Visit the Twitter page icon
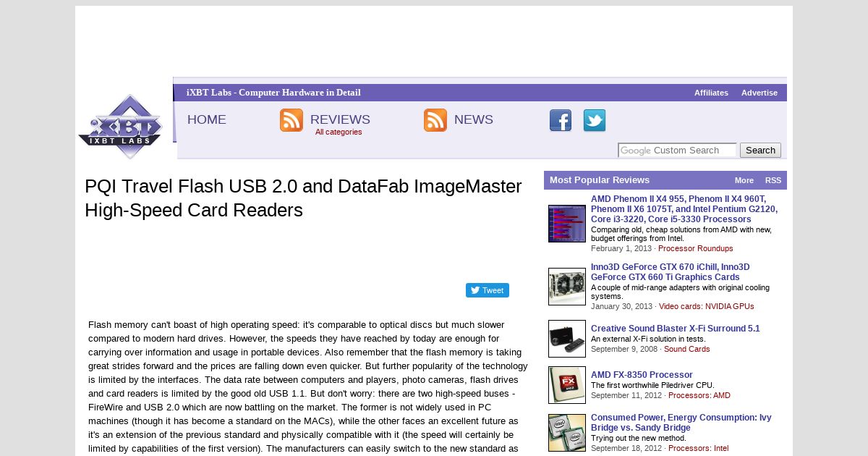 (x=595, y=121)
